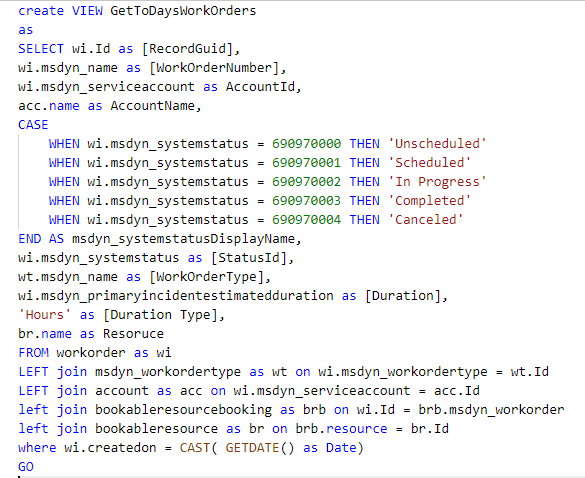Image resolution: width=585 pixels, height=478 pixels.
Task: Click the misspelled Resoruce alias
Action: [x=133, y=334]
